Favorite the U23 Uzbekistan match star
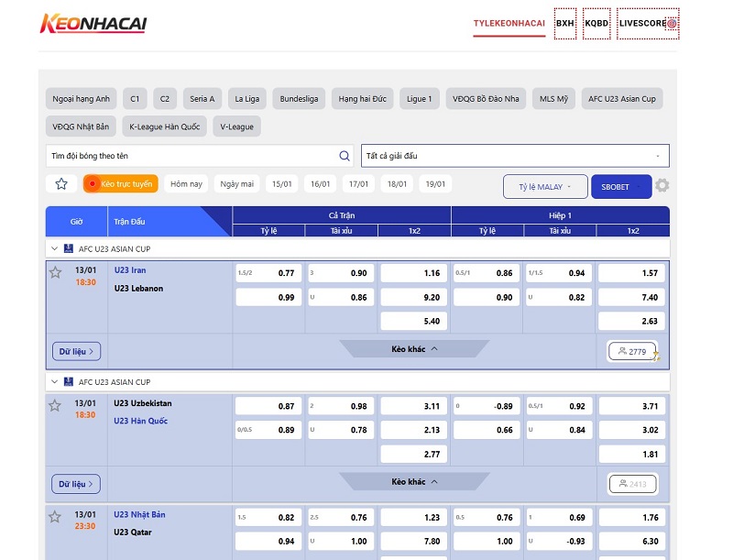This screenshot has height=560, width=733. [x=55, y=405]
